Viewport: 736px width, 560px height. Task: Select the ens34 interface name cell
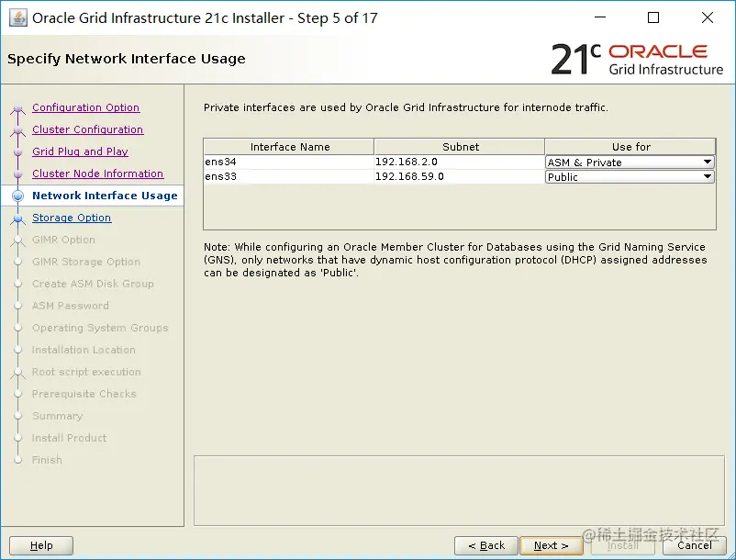(x=289, y=162)
